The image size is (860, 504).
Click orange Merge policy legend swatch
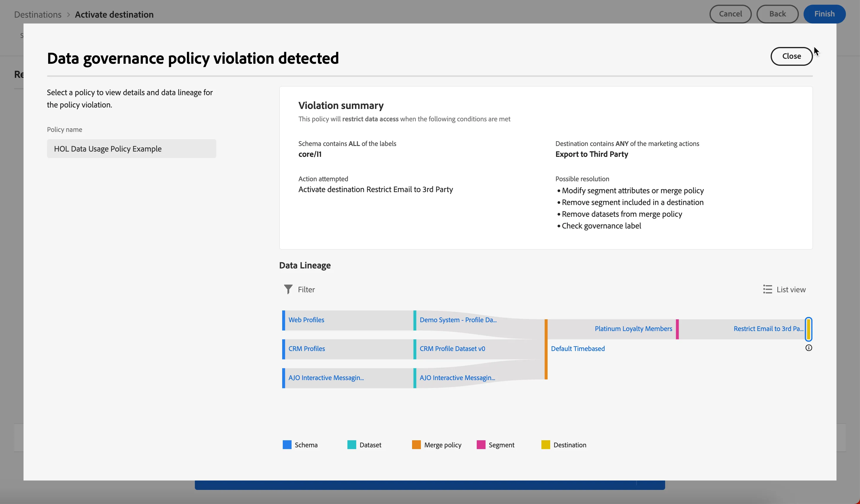click(x=416, y=445)
